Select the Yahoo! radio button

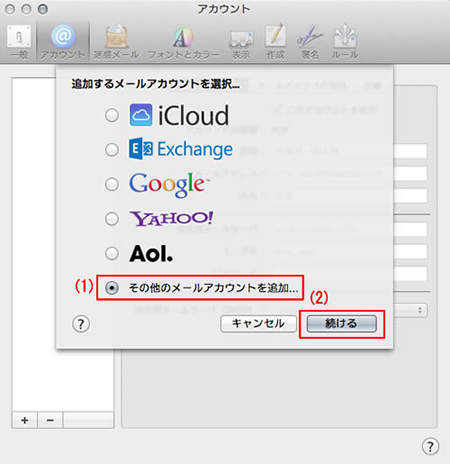point(112,219)
